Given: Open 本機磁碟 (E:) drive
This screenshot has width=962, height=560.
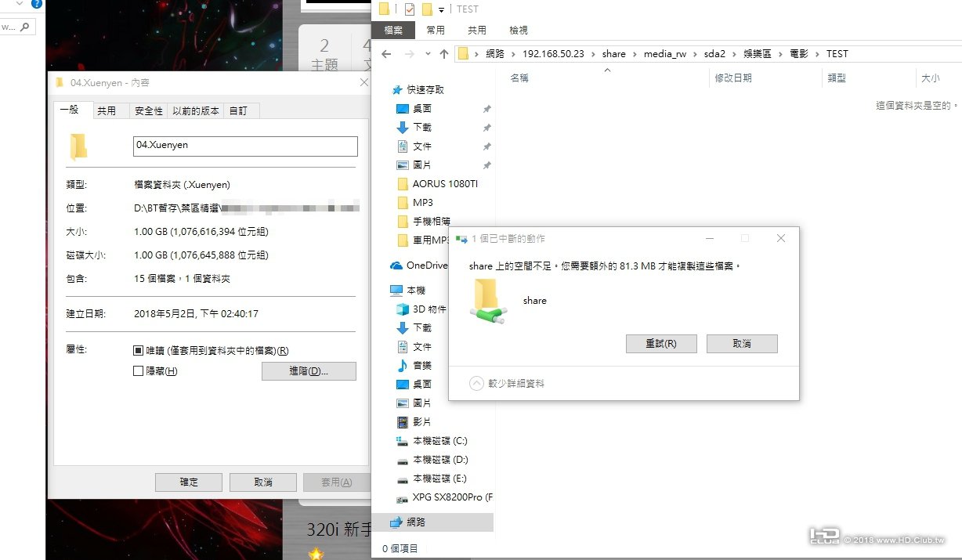Looking at the screenshot, I should (439, 479).
